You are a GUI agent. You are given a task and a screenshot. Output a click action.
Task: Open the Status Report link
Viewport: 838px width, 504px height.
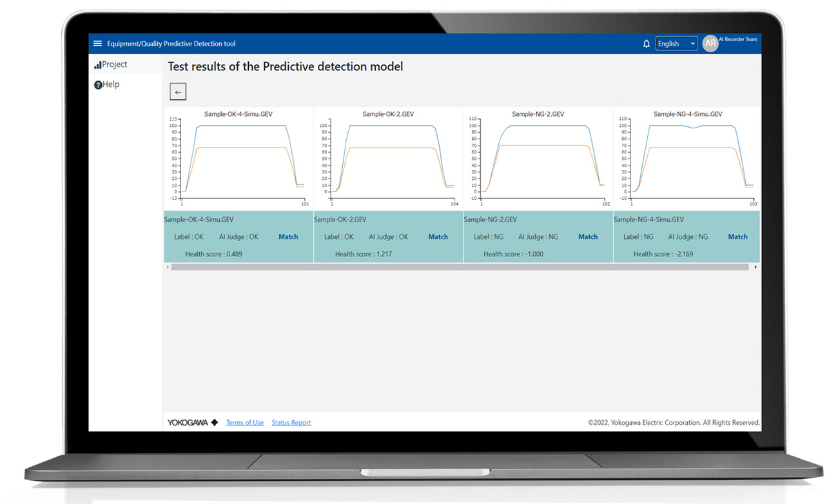[291, 423]
